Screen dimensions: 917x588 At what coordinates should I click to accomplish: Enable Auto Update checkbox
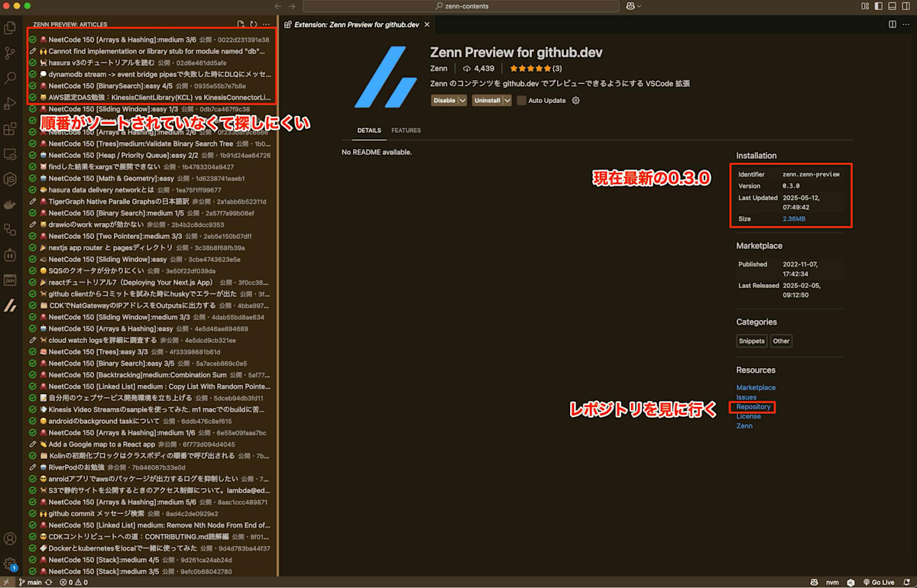[x=521, y=100]
